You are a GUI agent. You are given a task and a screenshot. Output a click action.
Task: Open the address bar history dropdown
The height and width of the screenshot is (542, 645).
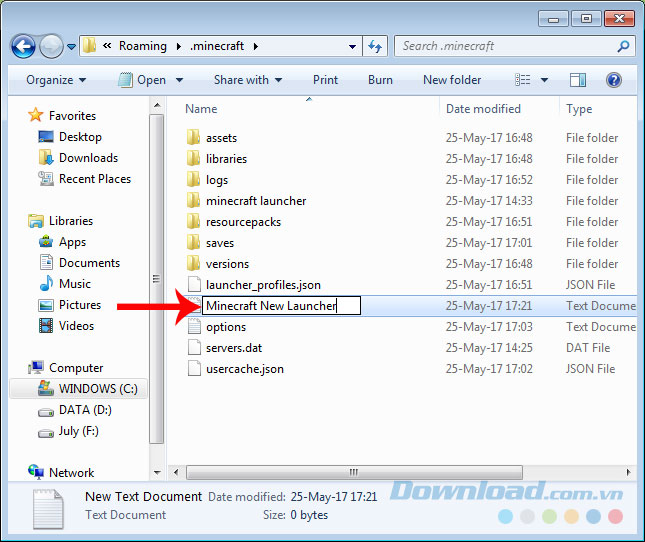tap(352, 46)
